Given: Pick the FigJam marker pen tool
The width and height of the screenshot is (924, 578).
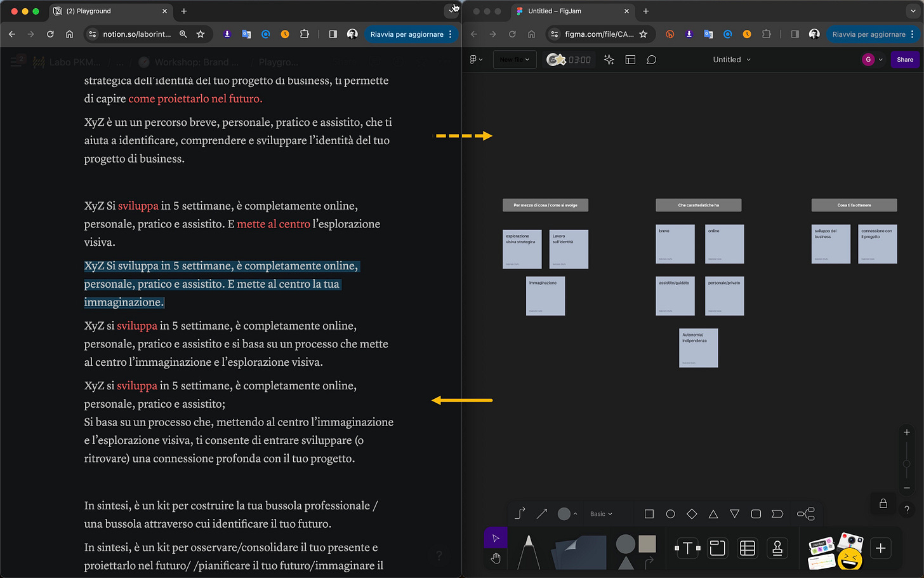Looking at the screenshot, I should pos(528,551).
